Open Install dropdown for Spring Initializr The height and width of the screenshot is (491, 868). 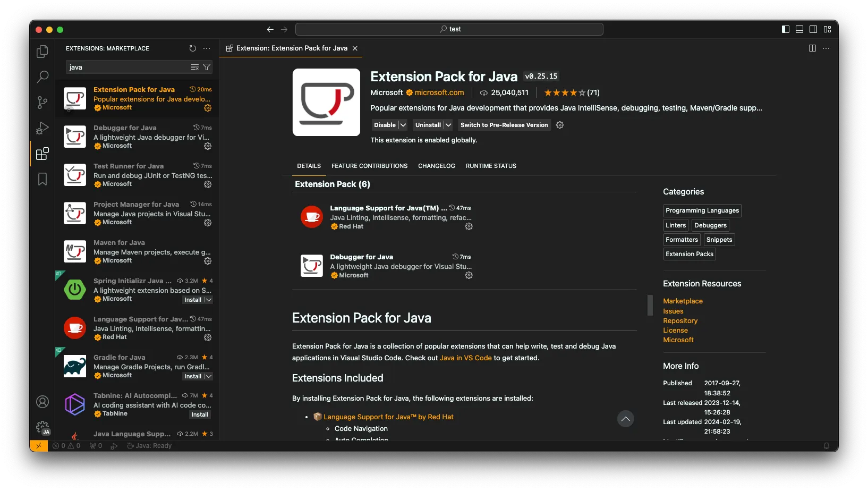coord(209,300)
